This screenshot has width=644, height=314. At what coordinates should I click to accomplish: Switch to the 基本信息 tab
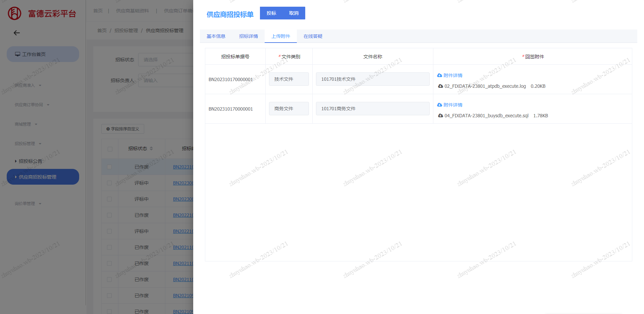(216, 36)
